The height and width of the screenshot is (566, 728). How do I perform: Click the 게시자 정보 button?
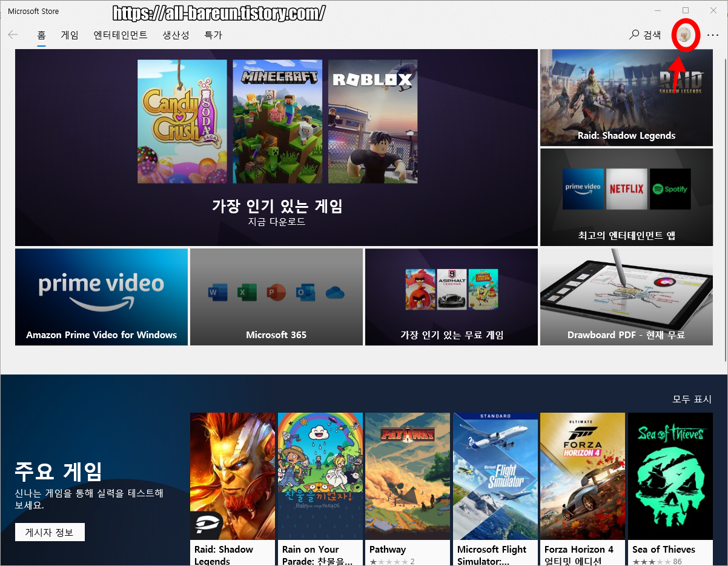(50, 532)
